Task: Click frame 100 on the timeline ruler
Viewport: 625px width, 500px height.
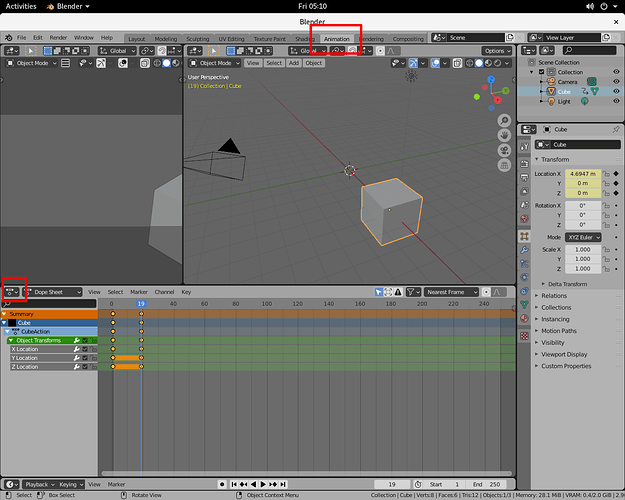Action: [x=267, y=303]
